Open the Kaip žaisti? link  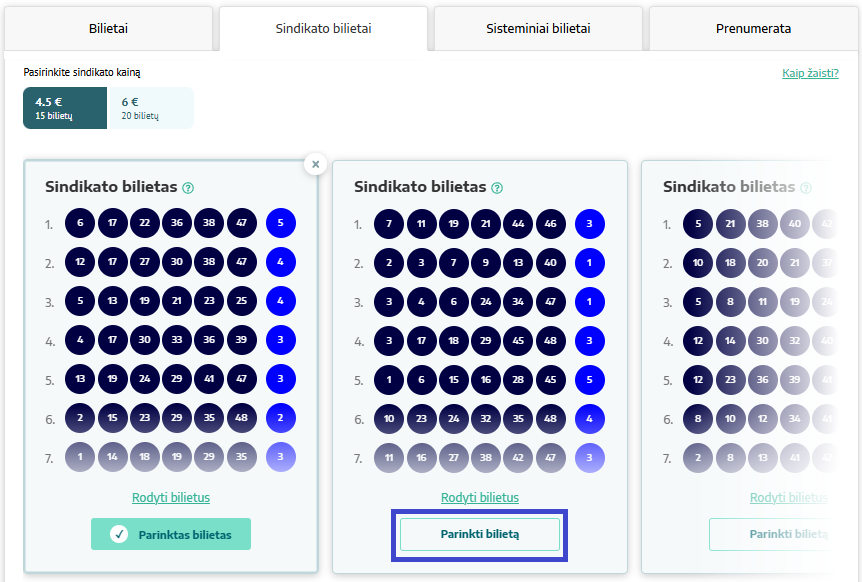click(x=810, y=73)
